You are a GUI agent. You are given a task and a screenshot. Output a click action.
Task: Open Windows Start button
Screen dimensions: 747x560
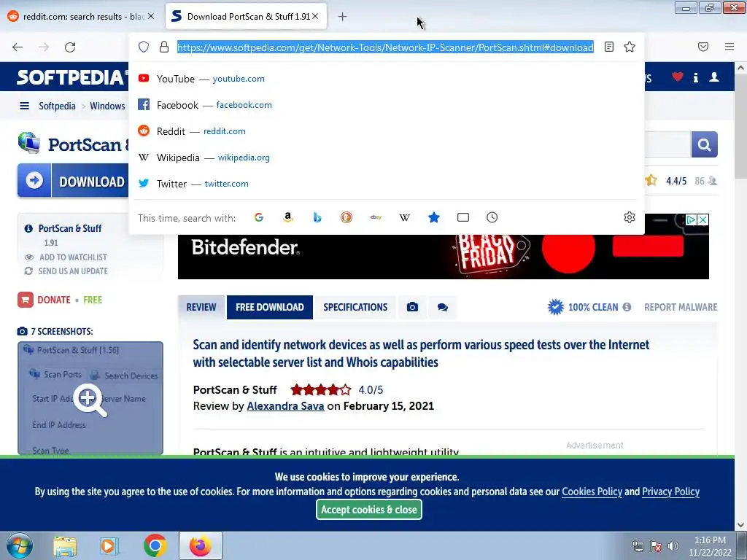tap(18, 545)
